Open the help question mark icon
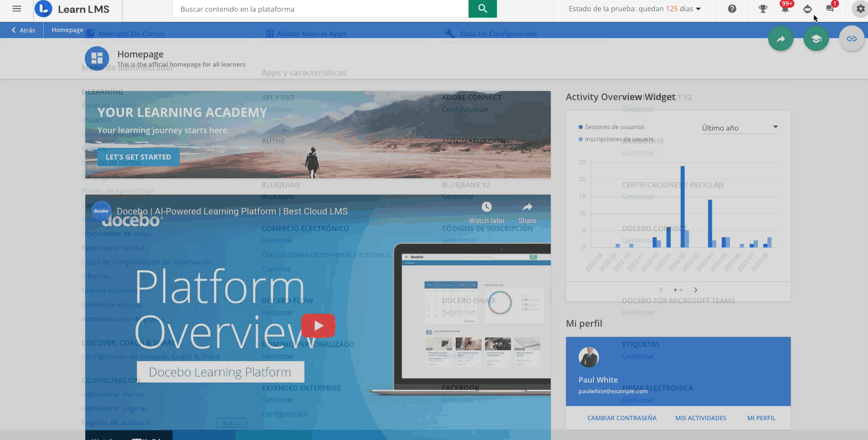The width and height of the screenshot is (868, 440). pyautogui.click(x=732, y=9)
